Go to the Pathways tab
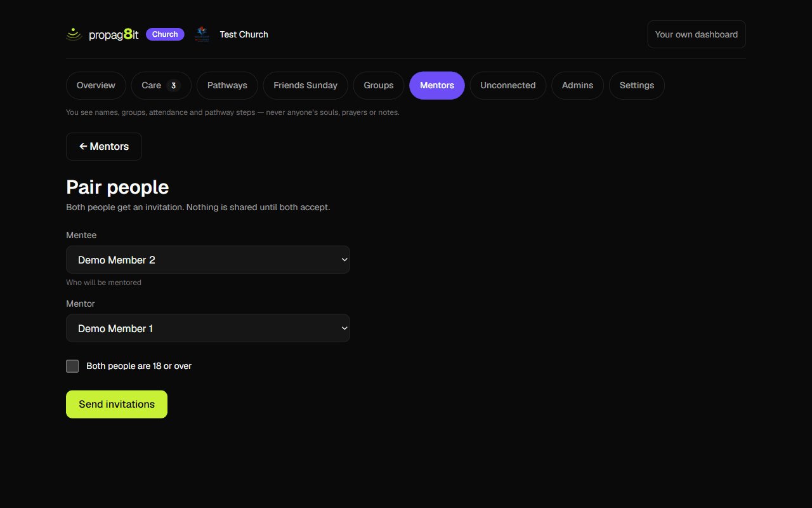Viewport: 812px width, 508px height. [227, 86]
